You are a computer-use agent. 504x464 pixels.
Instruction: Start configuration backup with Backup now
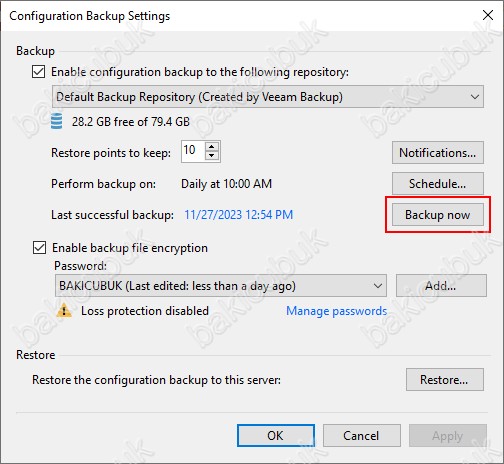pos(438,215)
